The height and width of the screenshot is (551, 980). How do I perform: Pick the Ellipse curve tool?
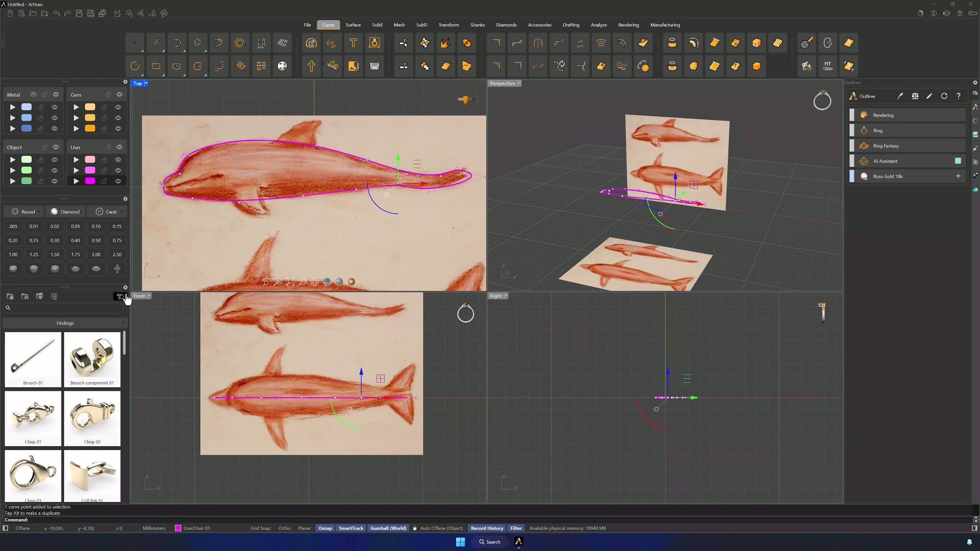point(177,66)
